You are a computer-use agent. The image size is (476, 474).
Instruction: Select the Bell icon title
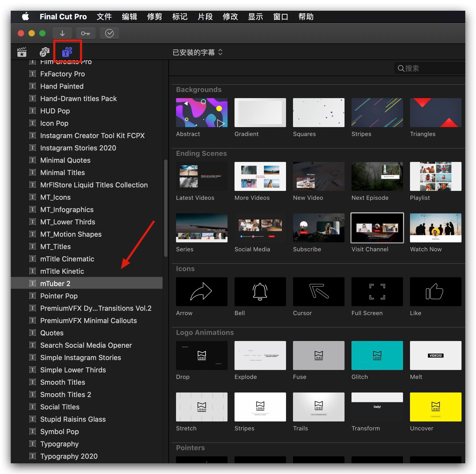(260, 291)
